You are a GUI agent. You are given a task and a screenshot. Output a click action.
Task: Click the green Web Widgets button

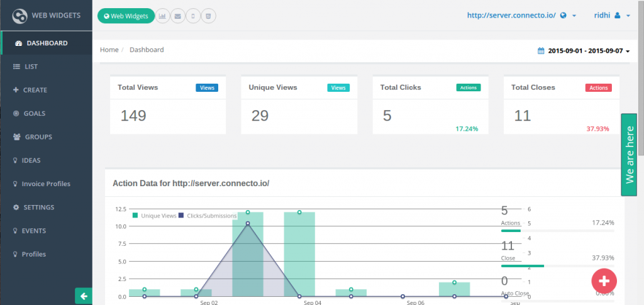coord(126,16)
